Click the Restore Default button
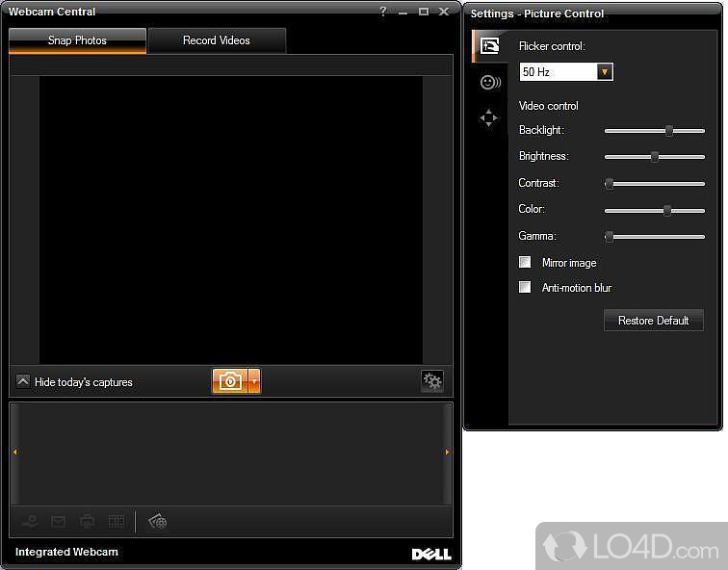 tap(653, 321)
